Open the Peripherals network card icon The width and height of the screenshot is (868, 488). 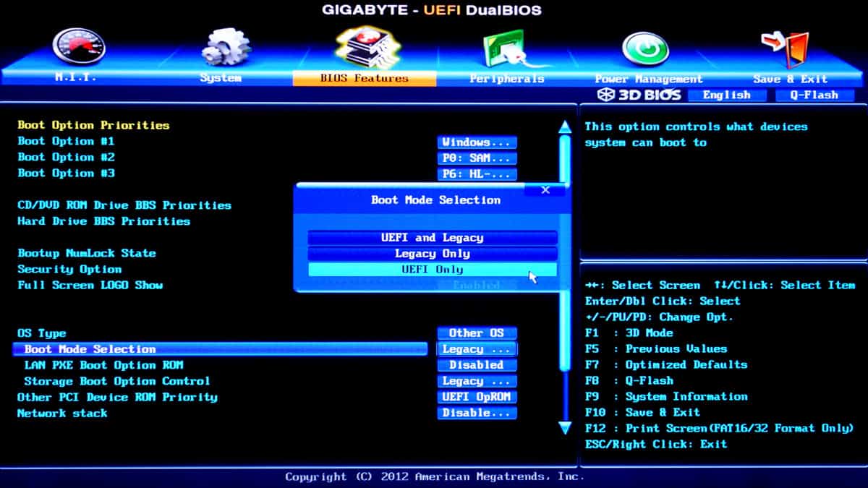point(506,47)
